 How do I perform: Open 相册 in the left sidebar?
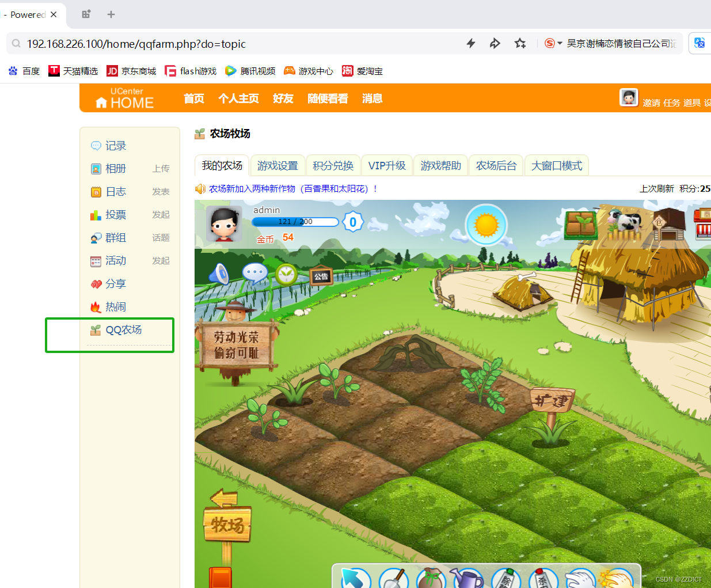pyautogui.click(x=116, y=169)
